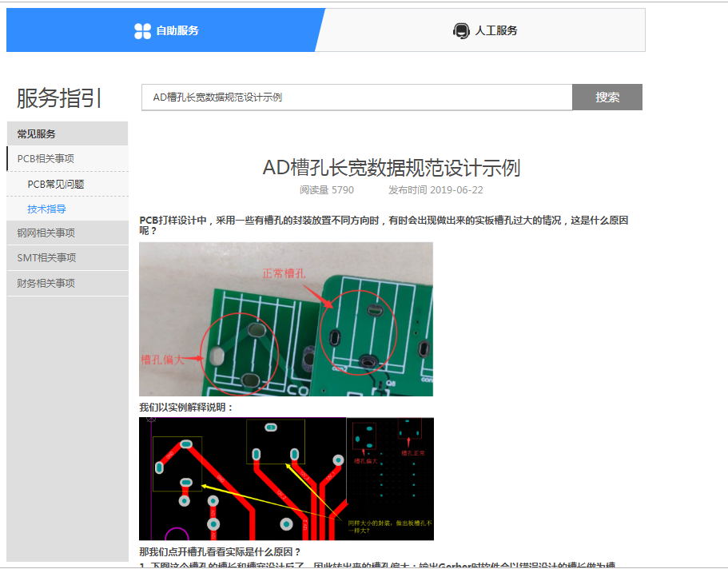Focus the article search input field
Screen dimensions: 728x573
click(x=356, y=97)
